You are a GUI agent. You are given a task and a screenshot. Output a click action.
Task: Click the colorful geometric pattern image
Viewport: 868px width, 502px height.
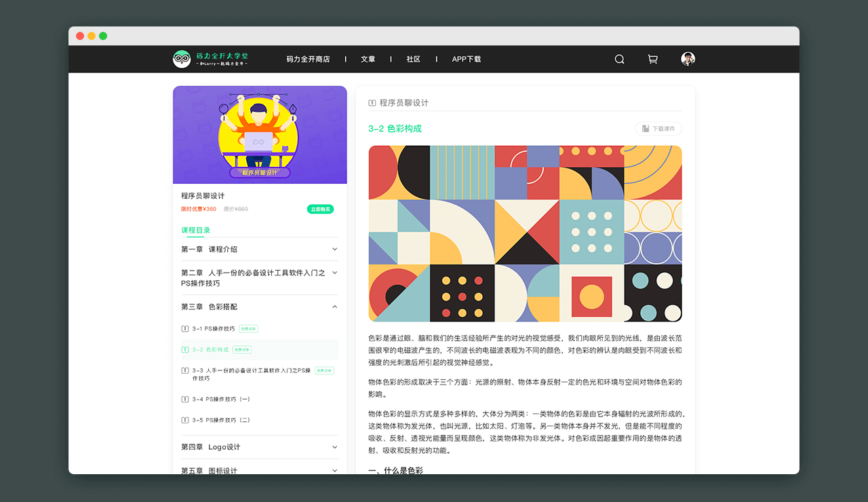point(525,233)
